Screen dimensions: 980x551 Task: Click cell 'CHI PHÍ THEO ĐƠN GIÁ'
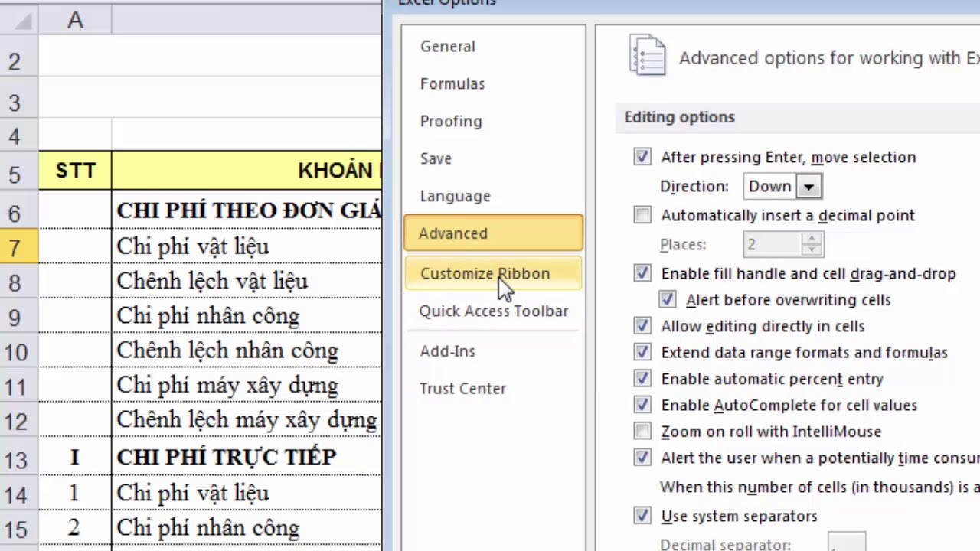(247, 210)
